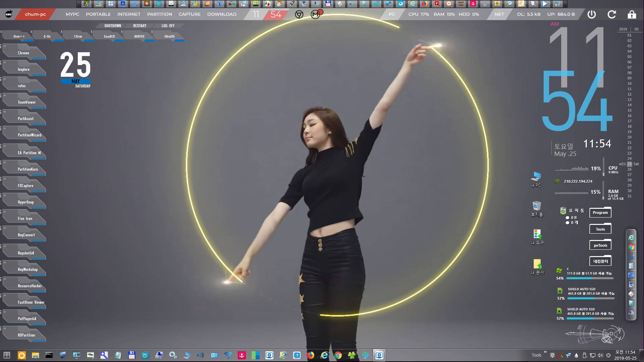
Task: Click the USB safely remove tray icon
Action: [x=584, y=355]
